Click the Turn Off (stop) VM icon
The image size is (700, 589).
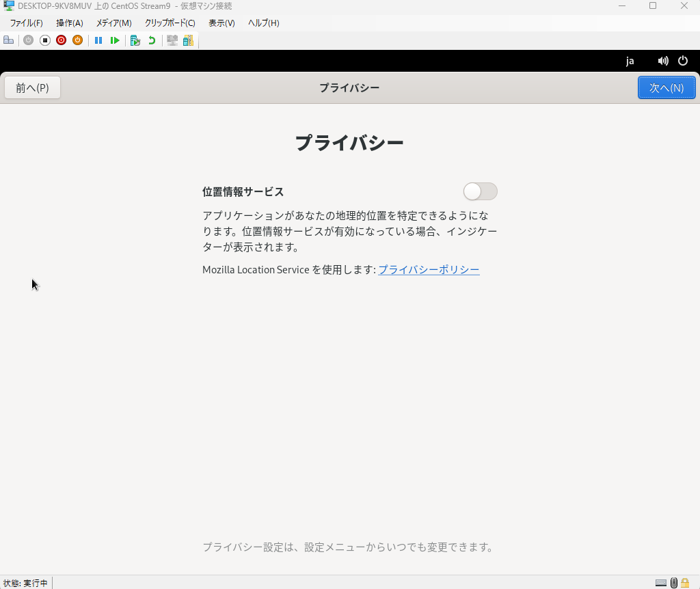[x=45, y=40]
